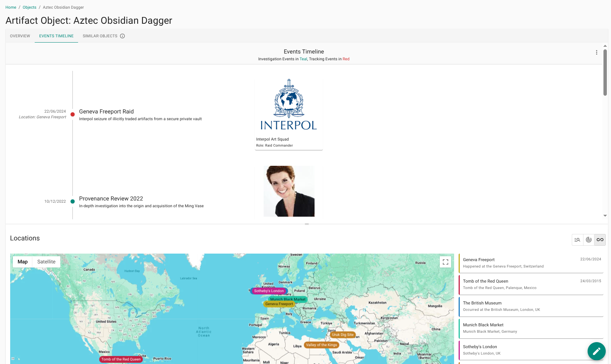Click the Valley of the Kings map marker

point(322,345)
